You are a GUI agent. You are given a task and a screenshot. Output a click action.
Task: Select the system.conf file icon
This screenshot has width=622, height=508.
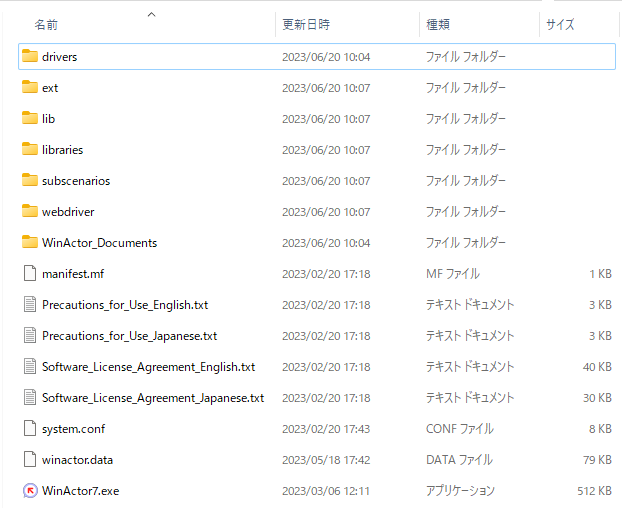coord(29,429)
